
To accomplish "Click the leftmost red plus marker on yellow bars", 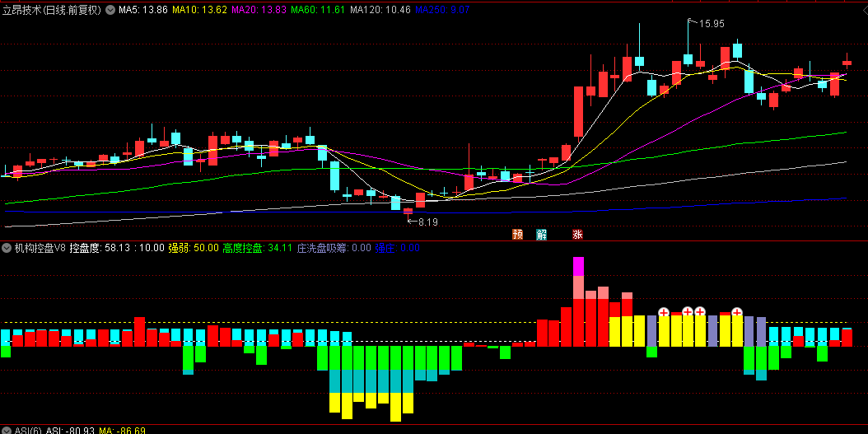I will (x=664, y=312).
